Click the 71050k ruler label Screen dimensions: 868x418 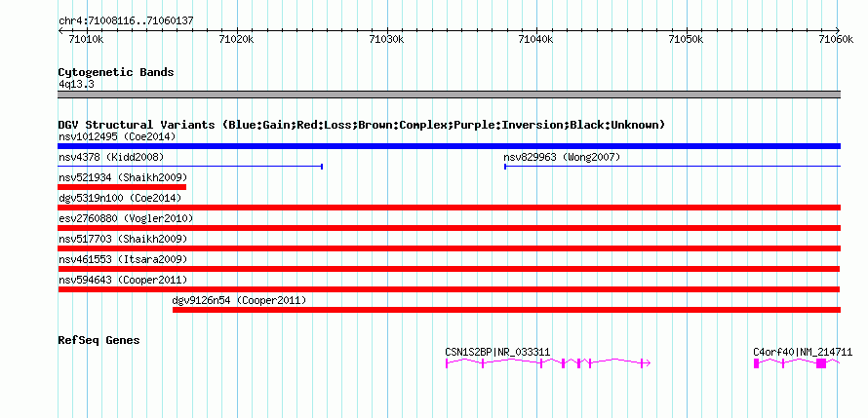point(686,40)
